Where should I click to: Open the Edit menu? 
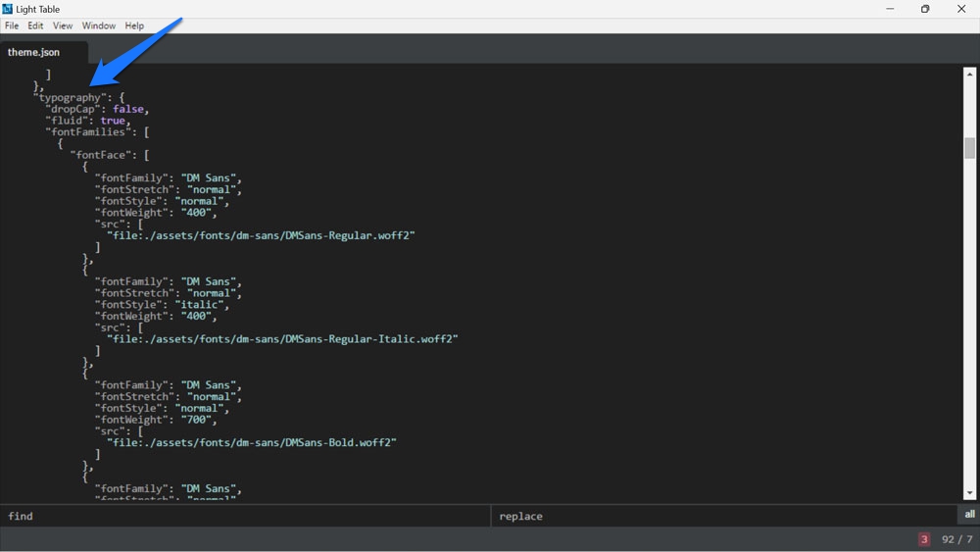pyautogui.click(x=35, y=25)
